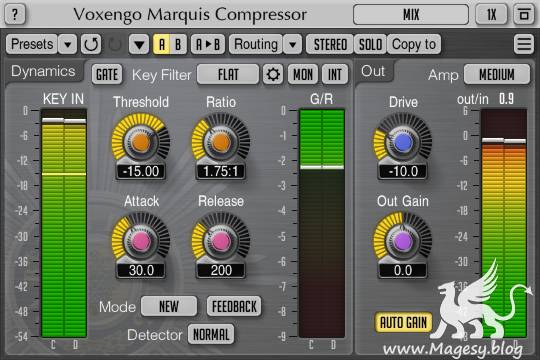The image size is (540, 360).
Task: Disable the AUTO GAIN button
Action: click(x=403, y=322)
